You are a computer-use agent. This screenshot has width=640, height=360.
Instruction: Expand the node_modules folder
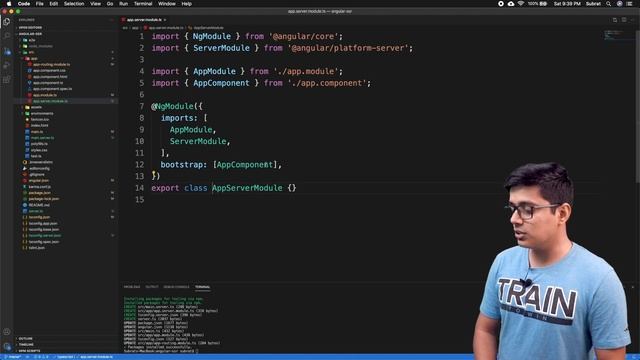tap(65, 46)
